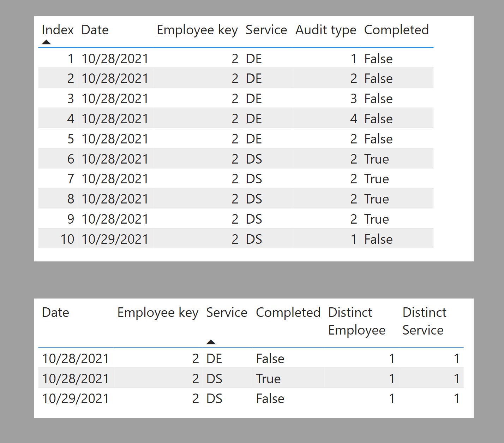Click the Service header in the top table
Screen dimensions: 504x443
point(266,30)
